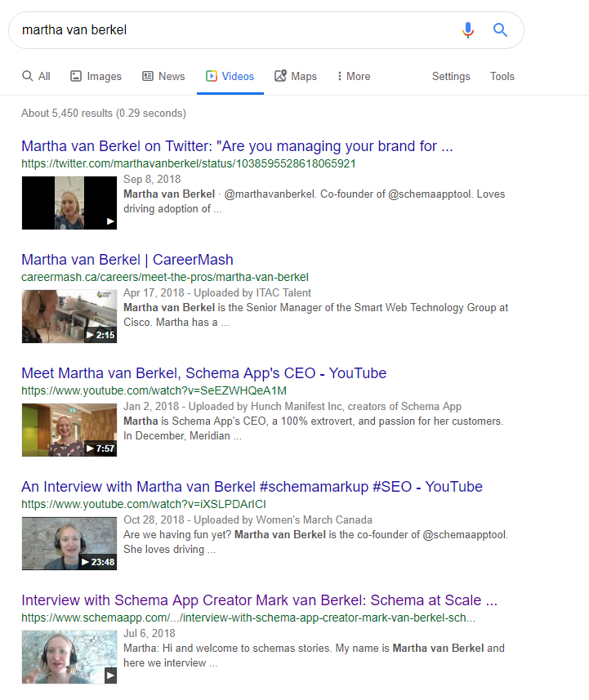Open the Images search tab
Screen dimensions: 589x700
(x=96, y=76)
